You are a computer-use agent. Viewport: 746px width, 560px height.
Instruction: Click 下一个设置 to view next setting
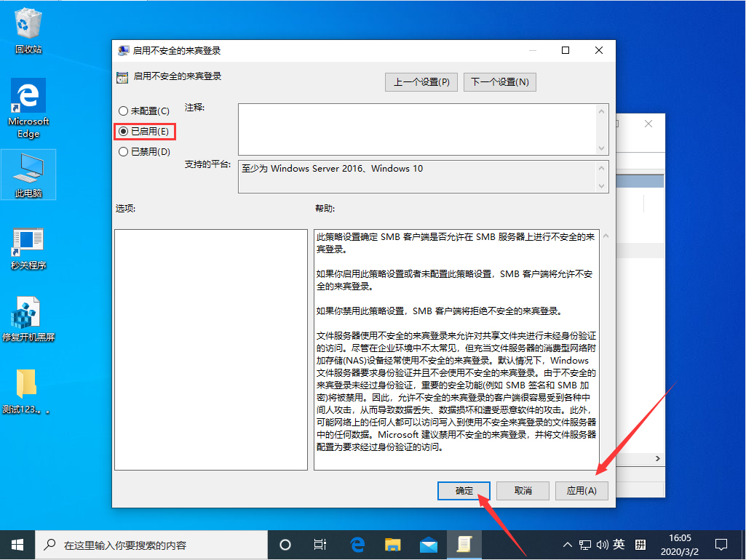[500, 81]
